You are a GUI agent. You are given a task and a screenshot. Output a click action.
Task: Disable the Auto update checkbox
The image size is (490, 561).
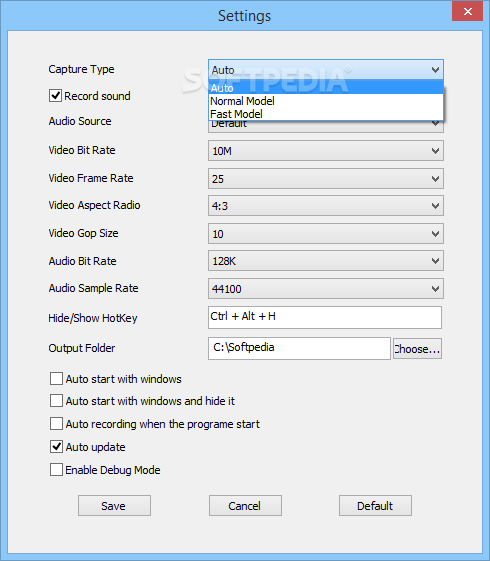click(57, 447)
